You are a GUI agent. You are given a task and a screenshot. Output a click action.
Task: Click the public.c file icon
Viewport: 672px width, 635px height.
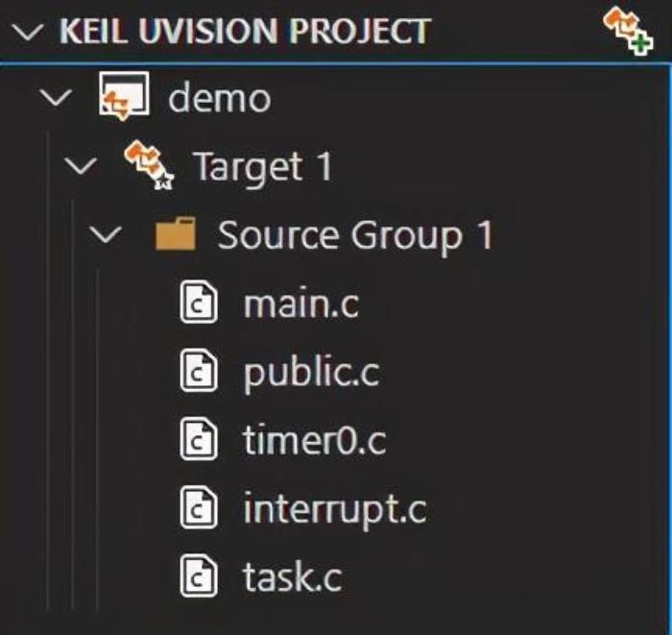(200, 372)
